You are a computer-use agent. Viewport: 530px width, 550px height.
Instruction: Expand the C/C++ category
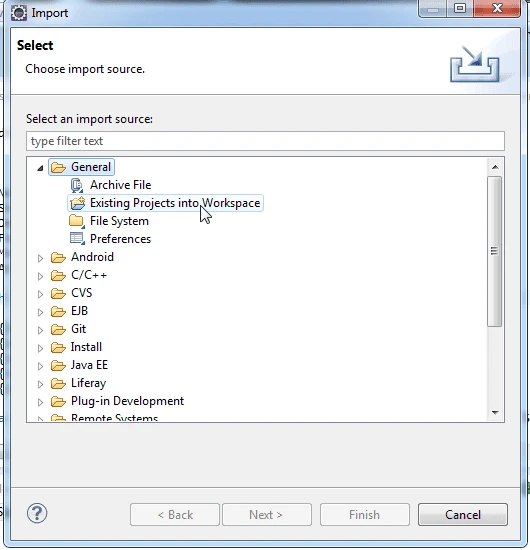pyautogui.click(x=40, y=276)
